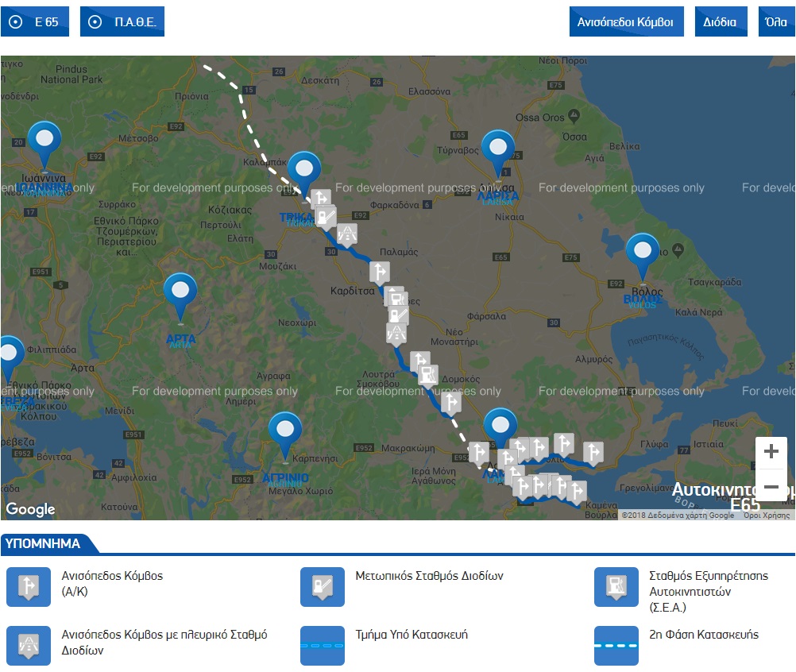The image size is (796, 672).
Task: Zoom out on the map
Action: point(771,485)
